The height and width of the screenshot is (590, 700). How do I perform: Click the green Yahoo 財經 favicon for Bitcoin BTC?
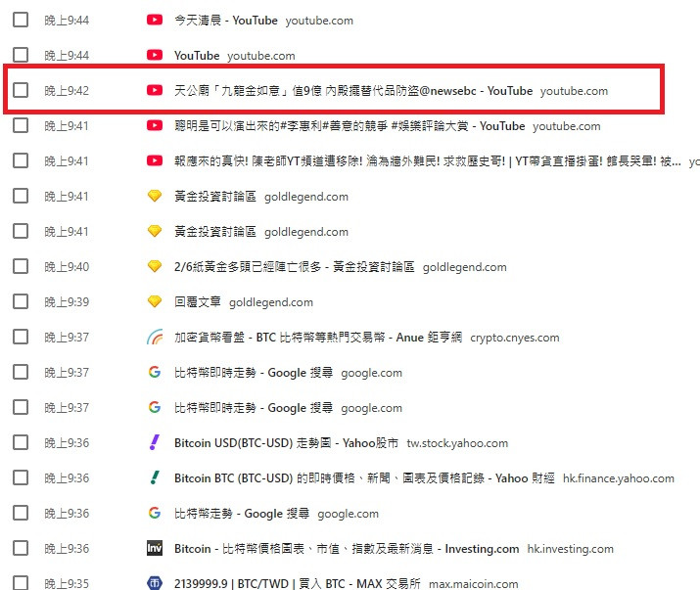tap(155, 478)
